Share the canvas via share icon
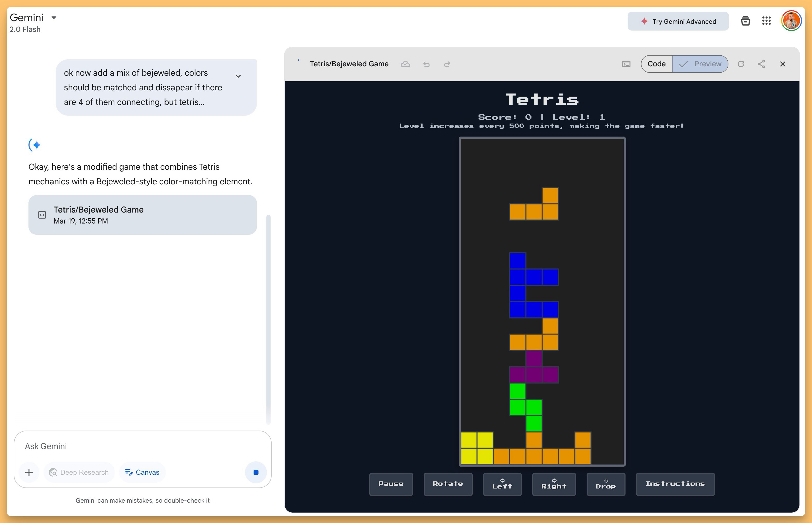 (761, 64)
